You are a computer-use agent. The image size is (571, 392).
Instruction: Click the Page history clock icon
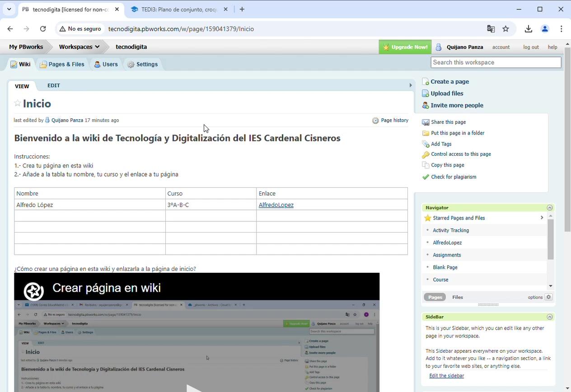[375, 121]
